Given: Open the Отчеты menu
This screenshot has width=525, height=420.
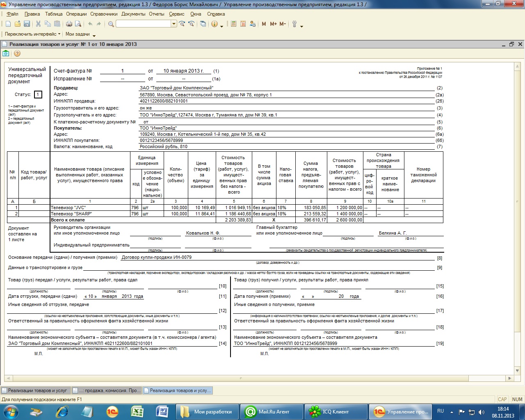Looking at the screenshot, I should point(157,14).
